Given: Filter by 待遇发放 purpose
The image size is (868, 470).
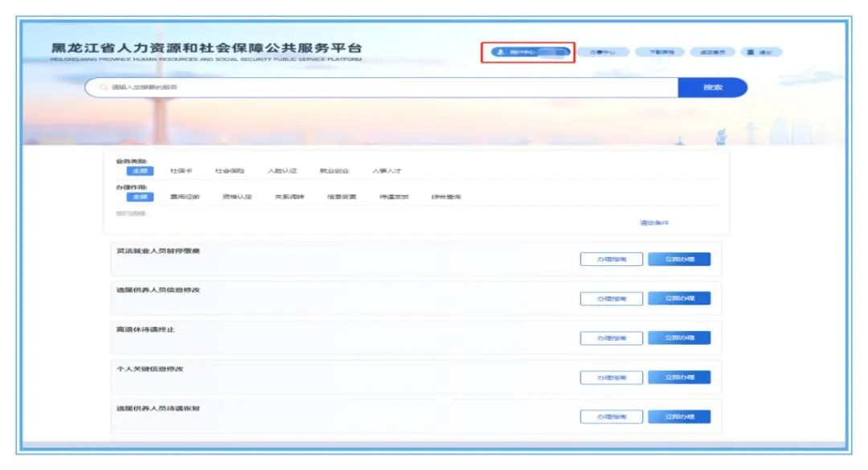Looking at the screenshot, I should (x=394, y=197).
